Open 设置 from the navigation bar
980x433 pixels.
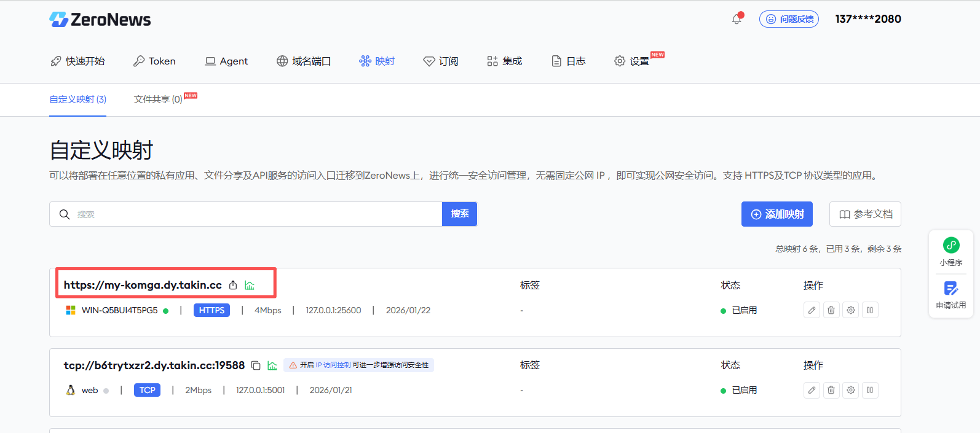click(x=631, y=61)
